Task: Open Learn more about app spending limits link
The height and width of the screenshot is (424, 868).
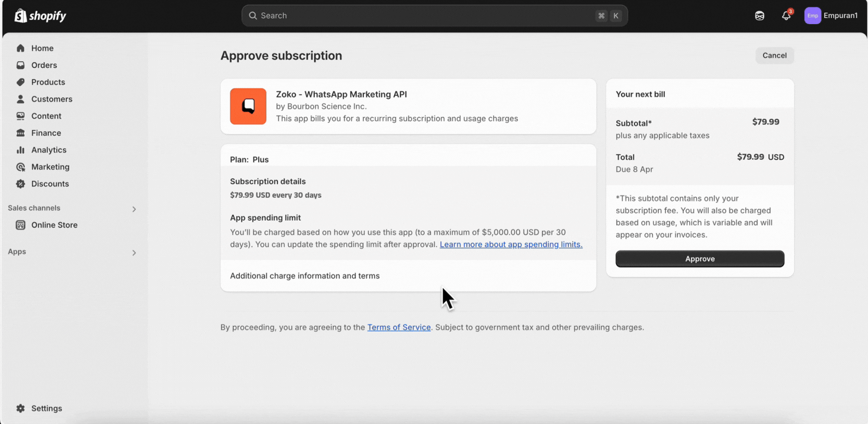Action: (x=511, y=245)
